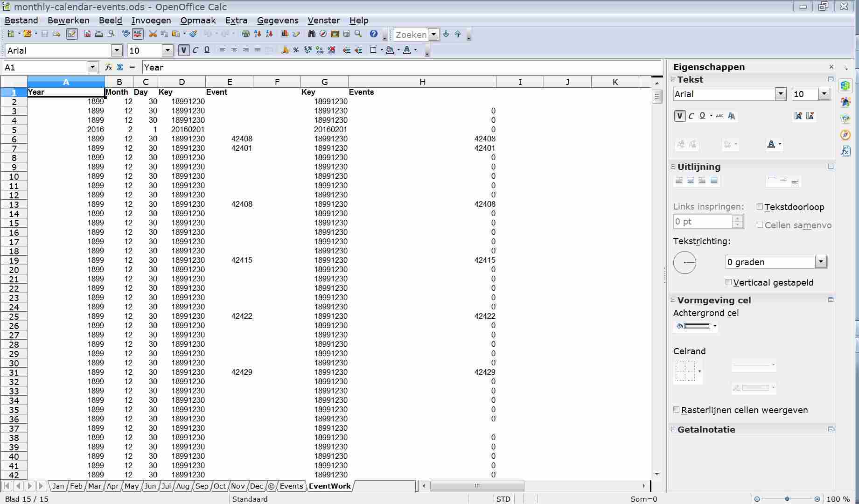
Task: Pick Achtergrond cel background color swatch
Action: (697, 326)
